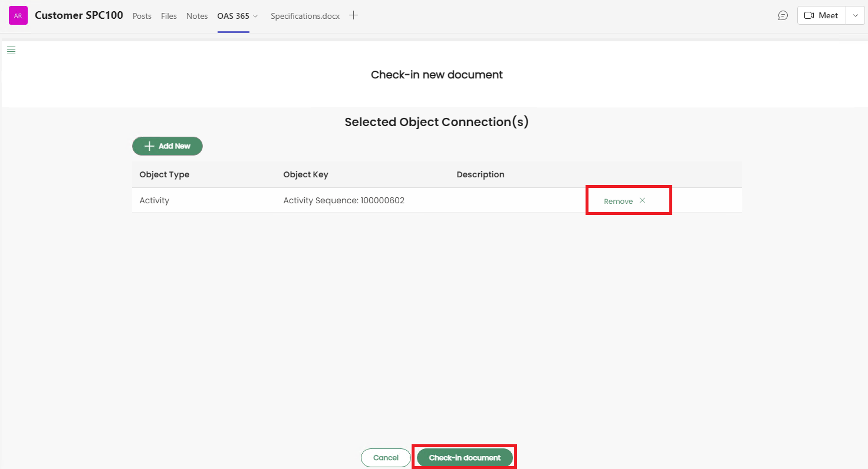Open the hamburger menu icon
Image resolution: width=868 pixels, height=469 pixels.
[11, 51]
